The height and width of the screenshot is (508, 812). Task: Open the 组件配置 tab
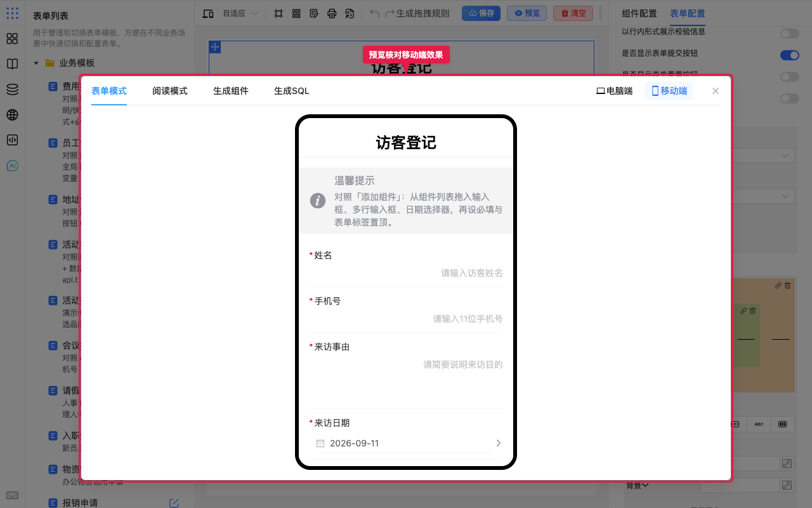[x=639, y=13]
